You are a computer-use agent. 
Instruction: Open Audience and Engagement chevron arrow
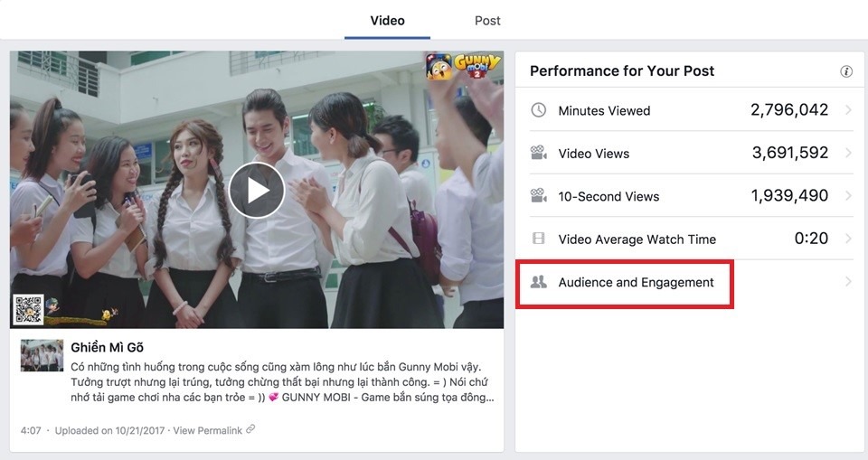[848, 282]
